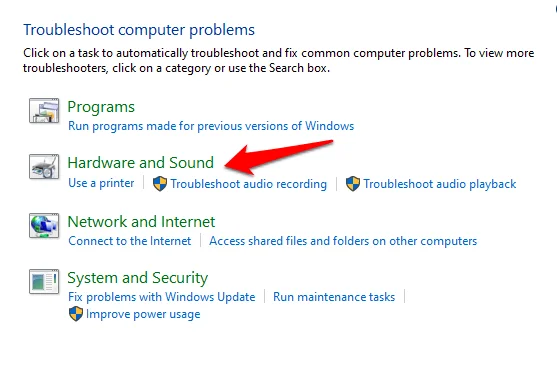Open the System and Security category
This screenshot has width=557, height=380.
(x=138, y=278)
